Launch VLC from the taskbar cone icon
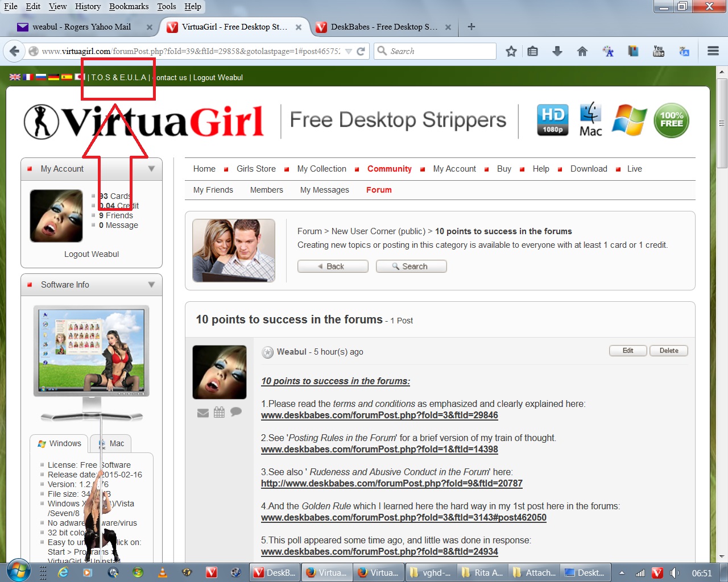This screenshot has height=582, width=728. coord(163,572)
